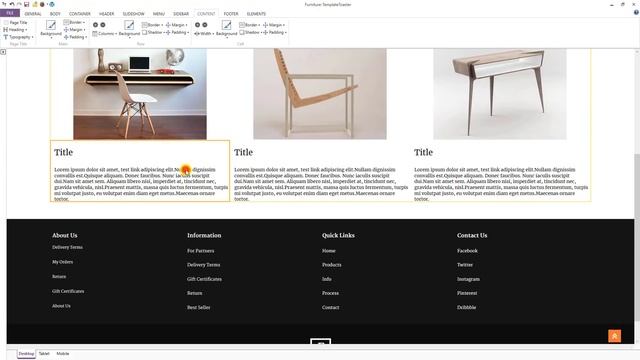Open the help icon at ribbon right
This screenshot has width=640, height=360.
coord(636,13)
